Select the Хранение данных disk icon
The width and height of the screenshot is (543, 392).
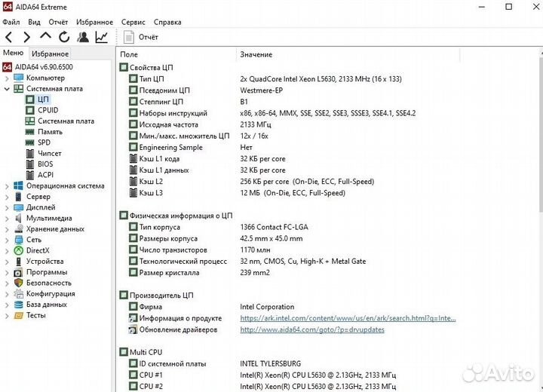(x=18, y=229)
